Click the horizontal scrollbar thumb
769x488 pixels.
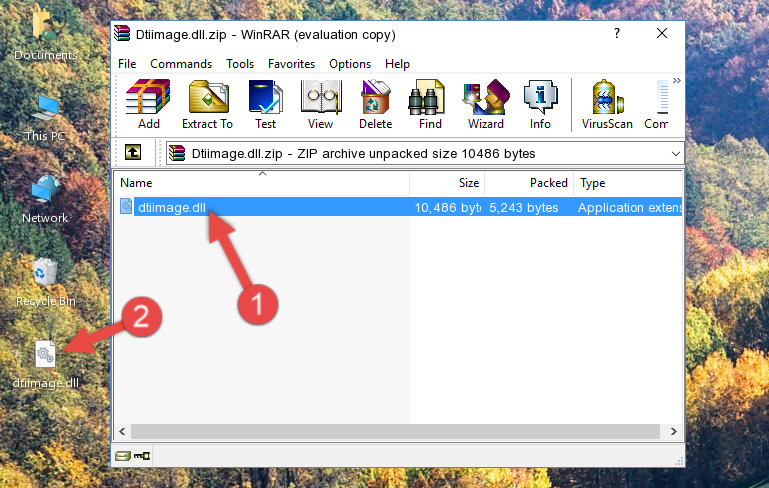point(395,432)
